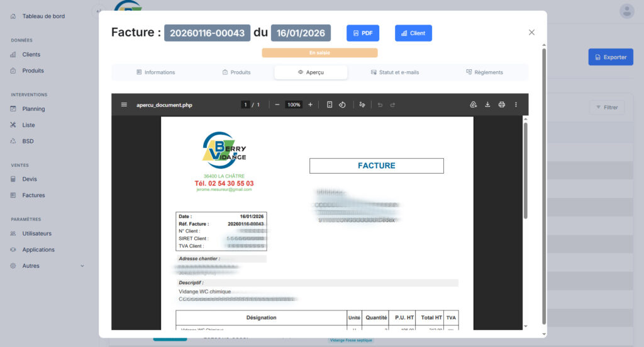Save PDF to Drive icon
Screen dimensions: 644x347
(x=473, y=105)
